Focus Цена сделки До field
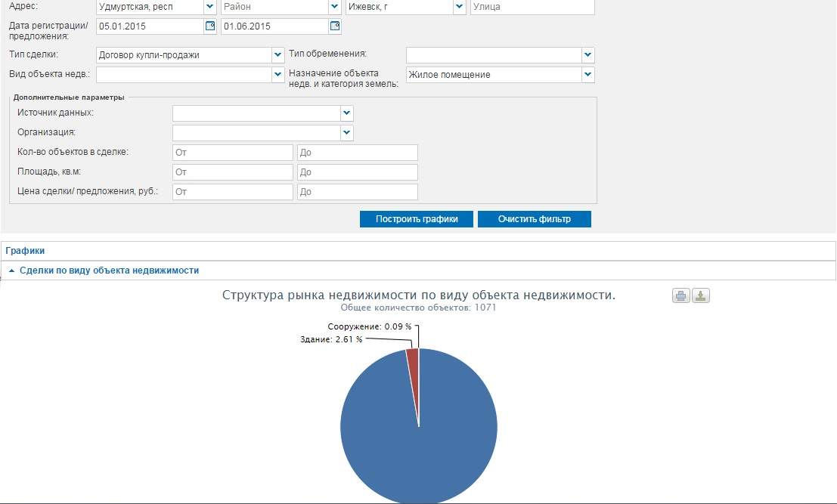Viewport: 837px width, 504px height. click(x=357, y=192)
